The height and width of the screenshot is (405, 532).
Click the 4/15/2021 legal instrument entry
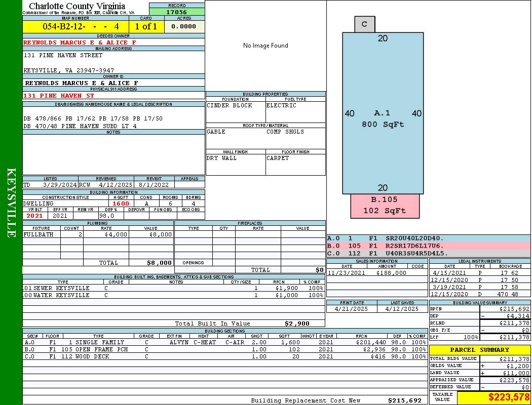[479, 273]
